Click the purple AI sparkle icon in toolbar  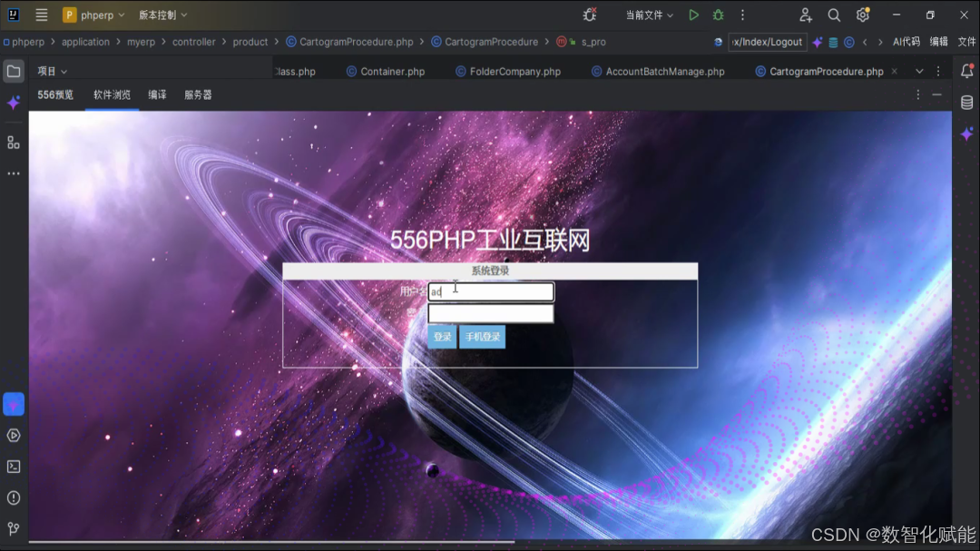pyautogui.click(x=818, y=42)
